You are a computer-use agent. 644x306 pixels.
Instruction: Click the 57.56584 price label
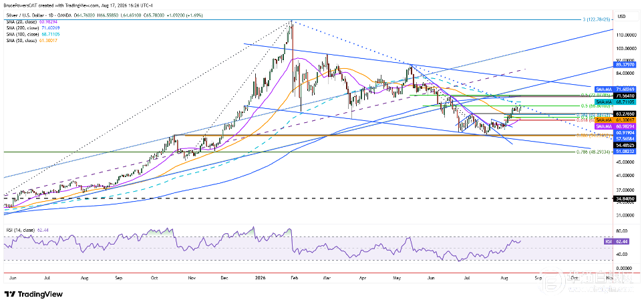(x=623, y=139)
